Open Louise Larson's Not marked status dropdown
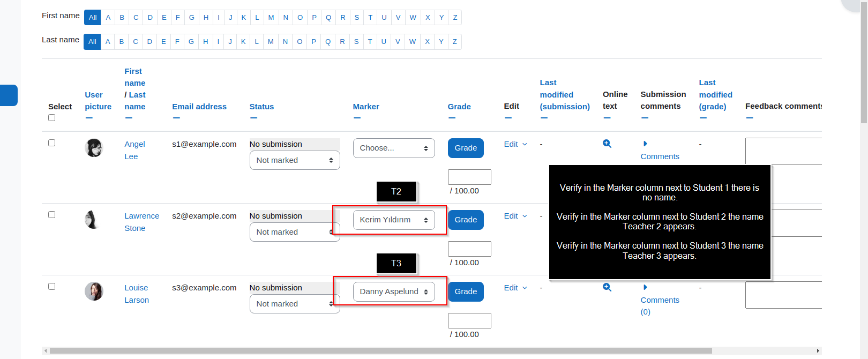Image resolution: width=868 pixels, height=359 pixels. tap(295, 304)
